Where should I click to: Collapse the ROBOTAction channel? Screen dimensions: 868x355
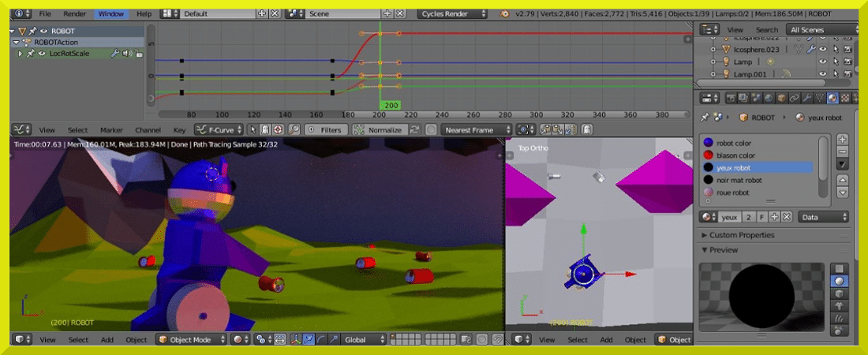pos(16,42)
